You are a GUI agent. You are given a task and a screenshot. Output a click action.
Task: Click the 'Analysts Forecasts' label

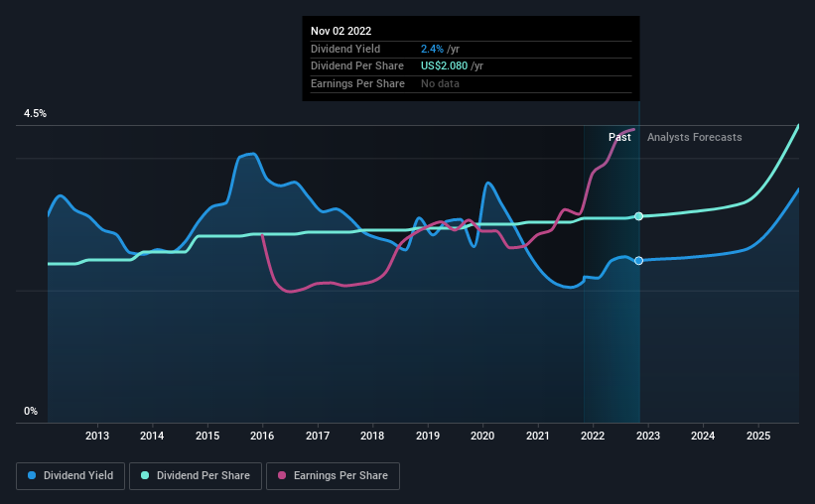[x=695, y=137]
